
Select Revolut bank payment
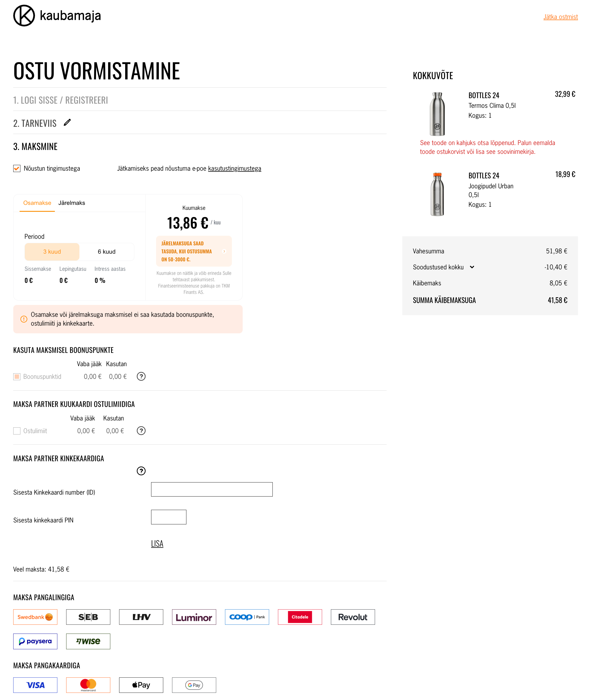[353, 617]
